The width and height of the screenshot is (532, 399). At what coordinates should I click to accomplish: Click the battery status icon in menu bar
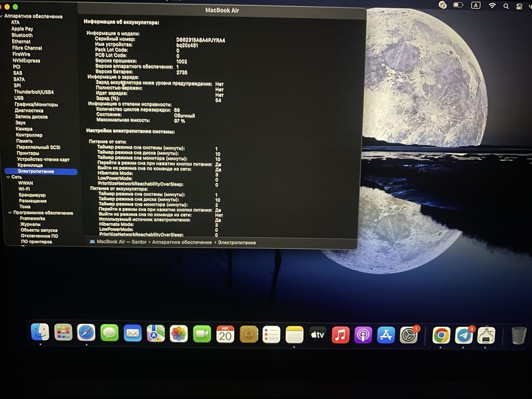[458, 5]
